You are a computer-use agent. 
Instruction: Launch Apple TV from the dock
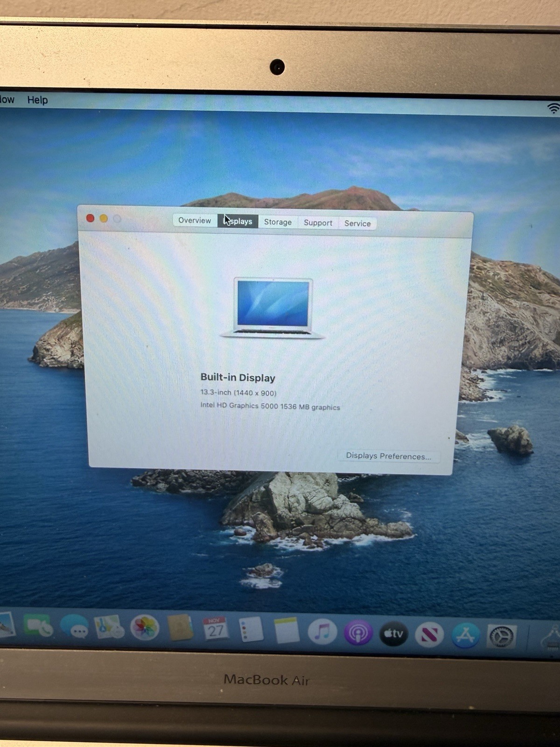(x=393, y=634)
